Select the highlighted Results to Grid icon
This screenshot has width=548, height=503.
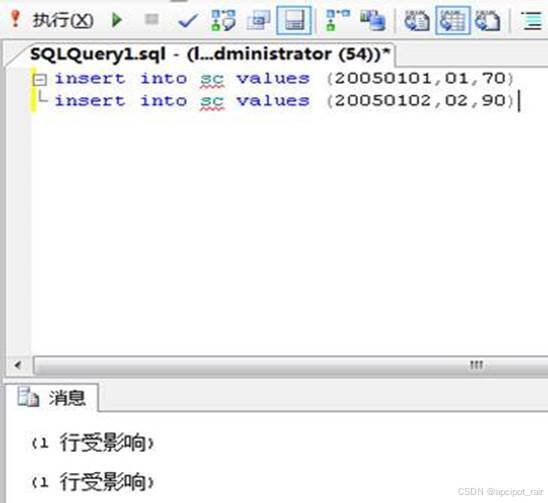click(453, 20)
